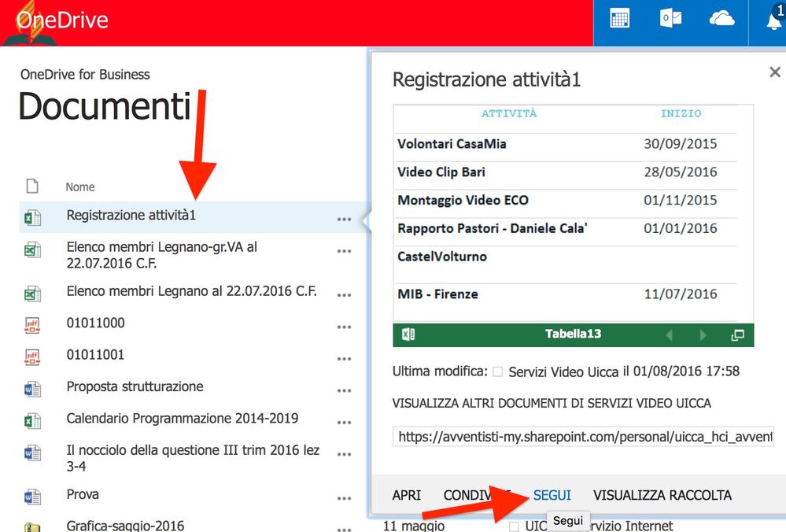Viewport: 786px width, 532px height.
Task: Click the INIZIO column header in preview
Action: (x=681, y=113)
